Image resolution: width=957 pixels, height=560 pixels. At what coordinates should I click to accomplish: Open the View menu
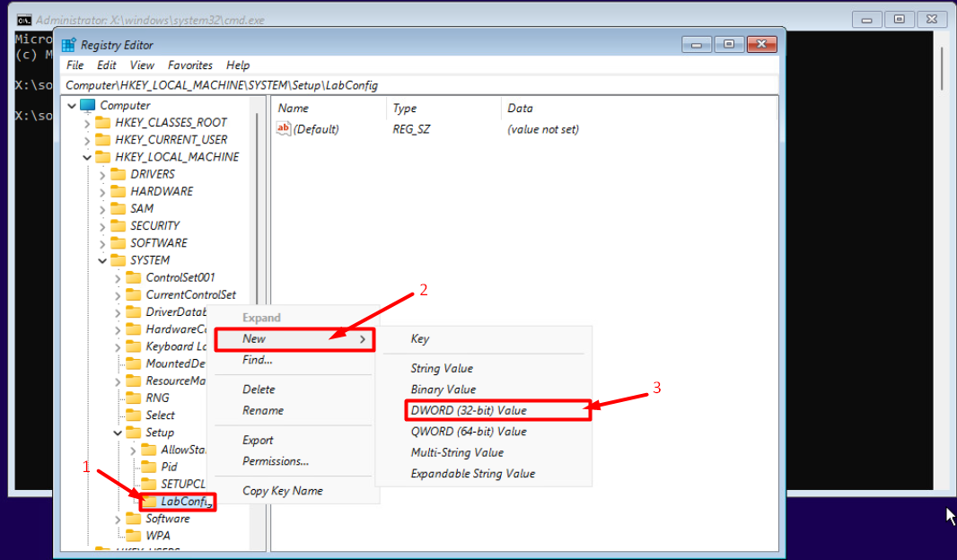[x=142, y=65]
